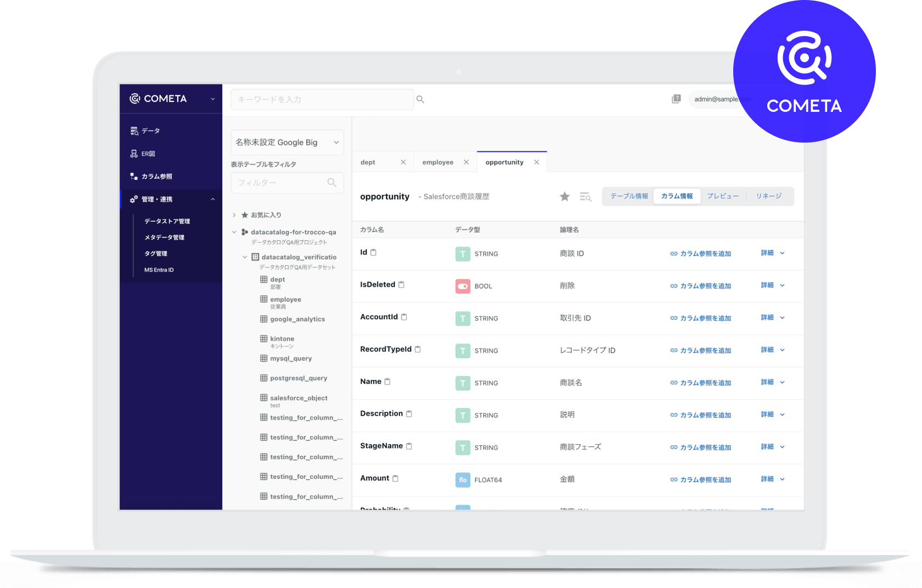The height and width of the screenshot is (588, 922).
Task: Select the kintone table in the tree
Action: point(282,339)
